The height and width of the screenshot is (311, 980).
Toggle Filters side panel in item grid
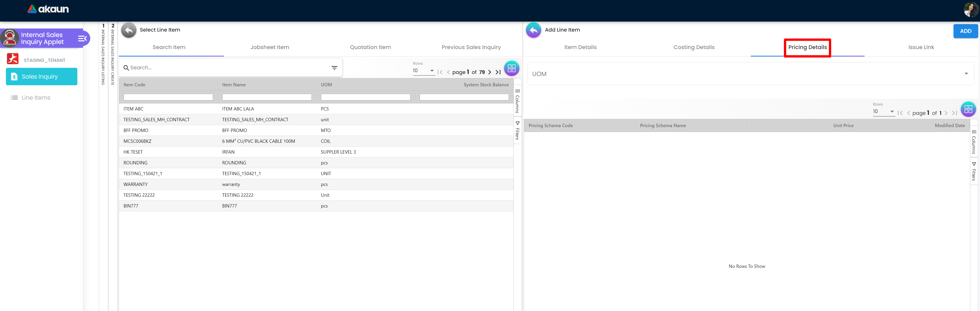pyautogui.click(x=517, y=130)
